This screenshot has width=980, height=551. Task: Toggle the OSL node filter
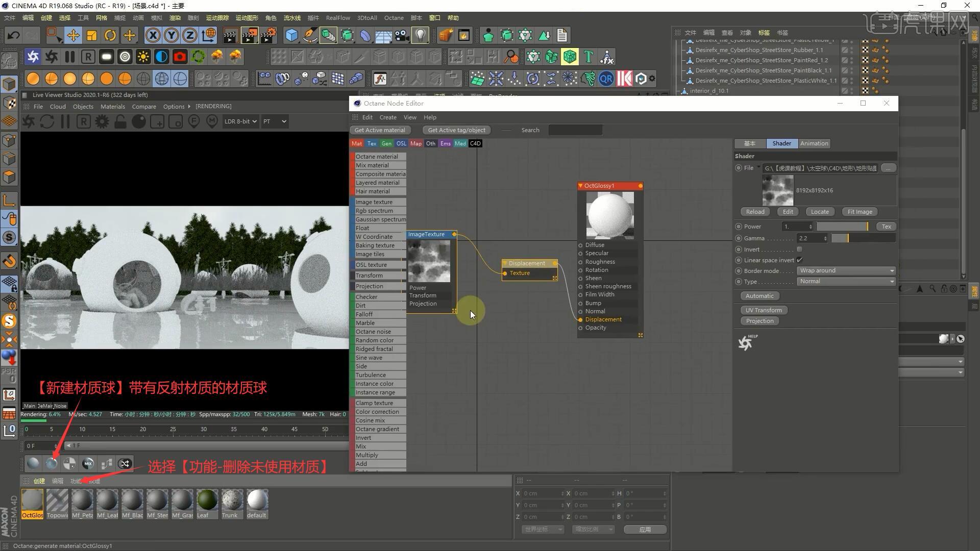click(401, 143)
